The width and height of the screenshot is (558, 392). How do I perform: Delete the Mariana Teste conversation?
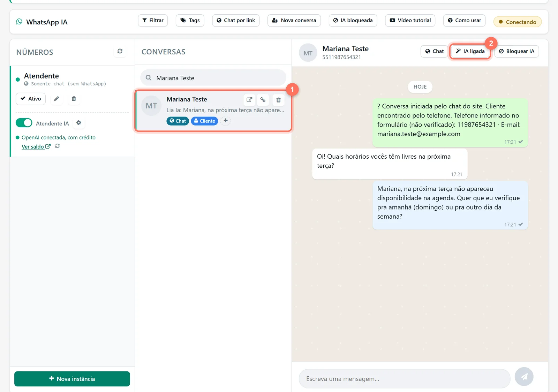pyautogui.click(x=278, y=100)
